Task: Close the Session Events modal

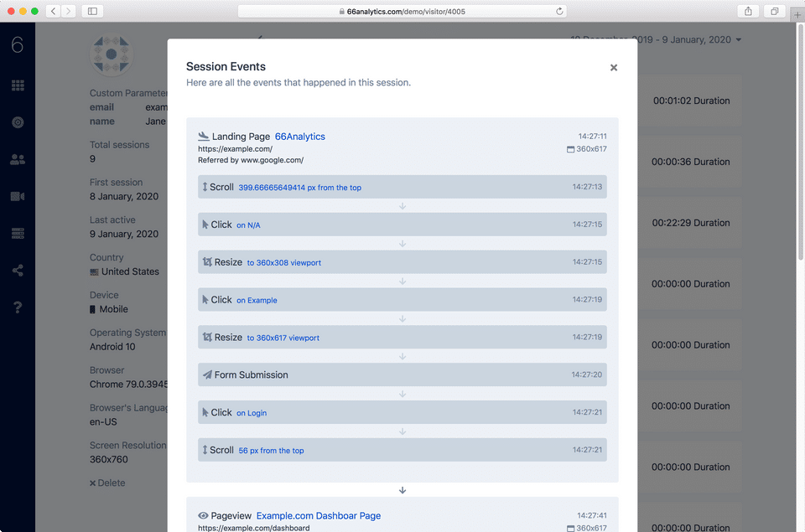Action: tap(614, 68)
